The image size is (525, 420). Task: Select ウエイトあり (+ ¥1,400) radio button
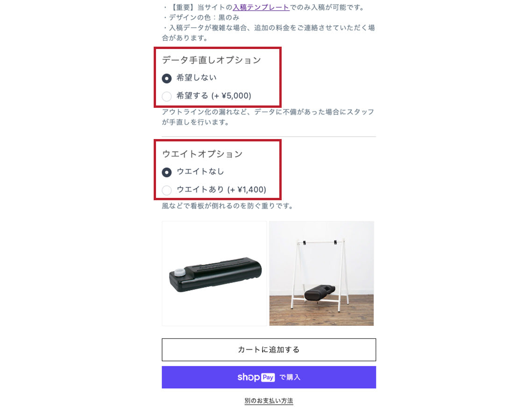[166, 190]
